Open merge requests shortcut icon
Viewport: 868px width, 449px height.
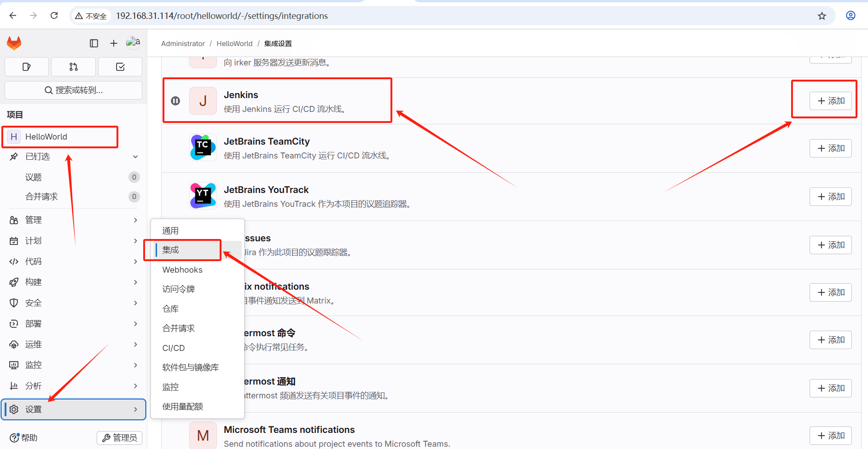[74, 67]
